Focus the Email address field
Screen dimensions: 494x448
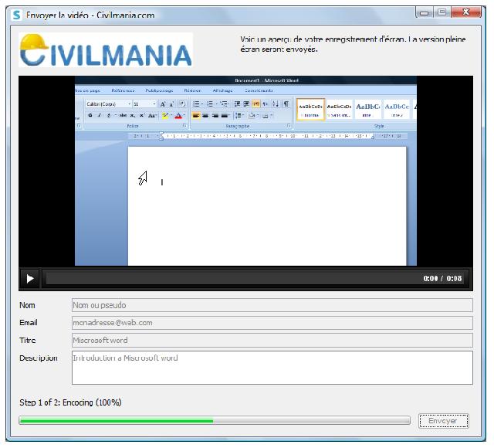coord(272,323)
